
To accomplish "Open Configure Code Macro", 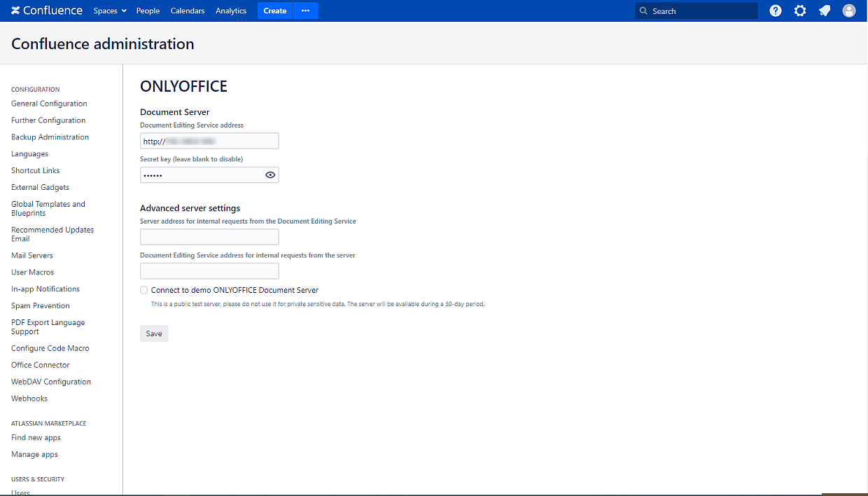I will pos(50,348).
